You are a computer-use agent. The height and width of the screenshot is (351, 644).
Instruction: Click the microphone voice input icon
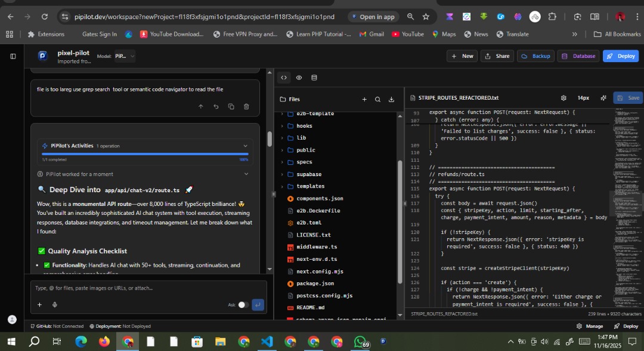[x=54, y=304]
